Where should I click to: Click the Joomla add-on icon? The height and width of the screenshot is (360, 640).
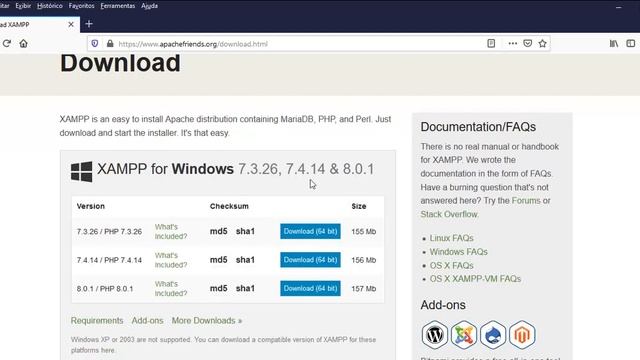[464, 335]
